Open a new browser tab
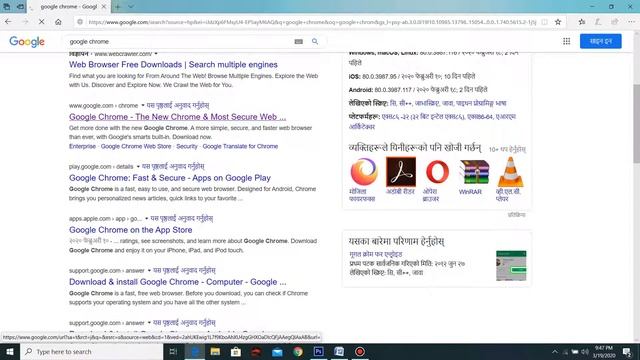This screenshot has width=640, height=360. pos(118,7)
